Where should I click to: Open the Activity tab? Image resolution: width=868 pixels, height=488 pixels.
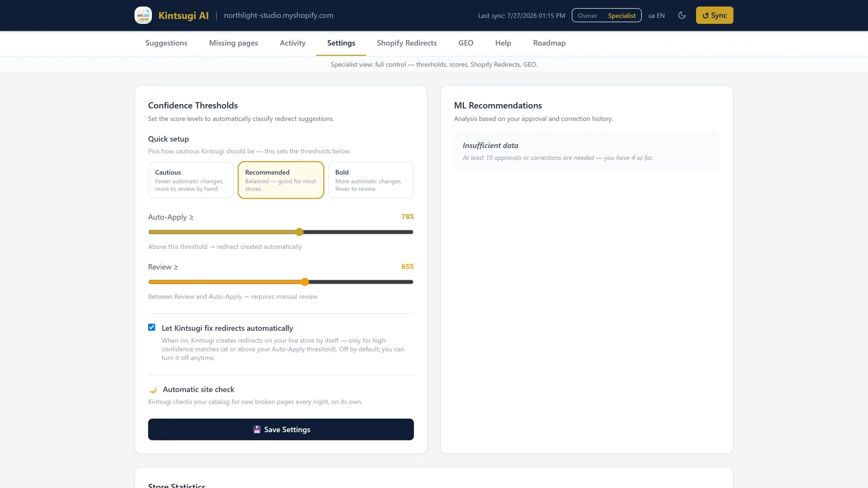[292, 43]
